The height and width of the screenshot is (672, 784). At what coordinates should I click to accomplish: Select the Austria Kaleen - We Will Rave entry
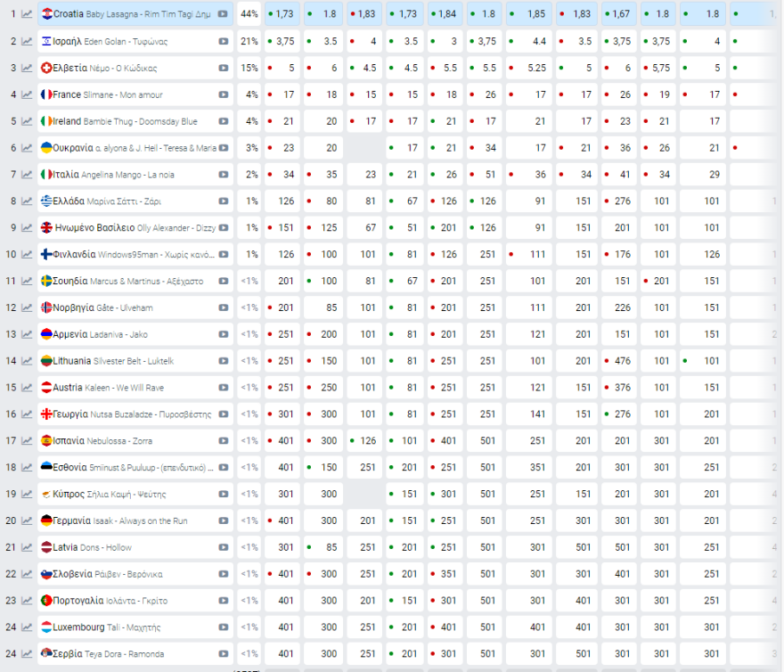tap(114, 388)
